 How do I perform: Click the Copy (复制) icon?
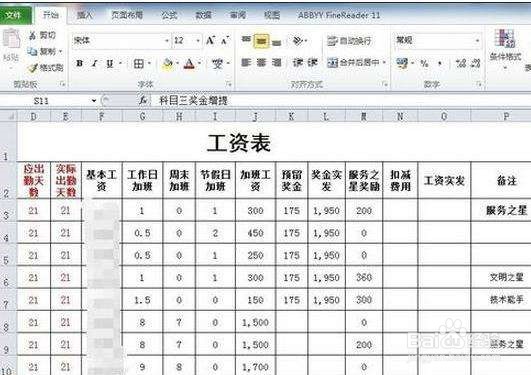[33, 51]
